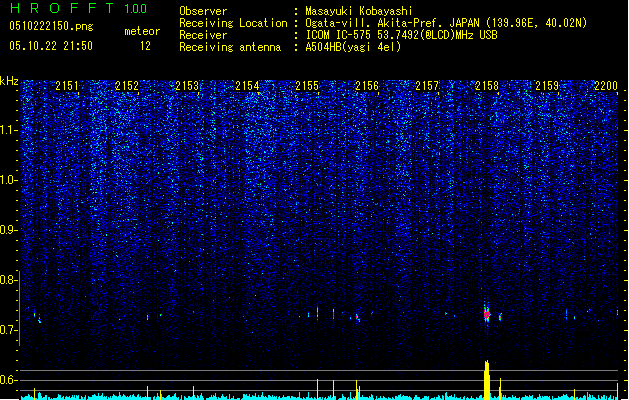The height and width of the screenshot is (400, 629).
Task: Click time marker 2151
Action: tap(67, 86)
